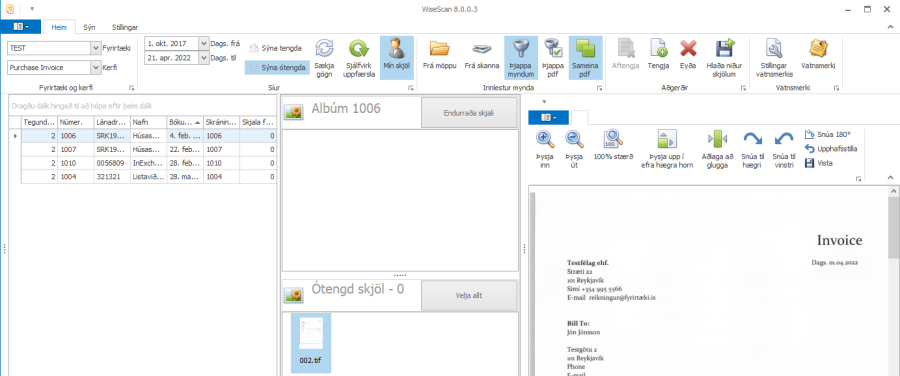The height and width of the screenshot is (376, 900).
Task: Rotate page right with Snúa til hægri
Action: pos(752,149)
